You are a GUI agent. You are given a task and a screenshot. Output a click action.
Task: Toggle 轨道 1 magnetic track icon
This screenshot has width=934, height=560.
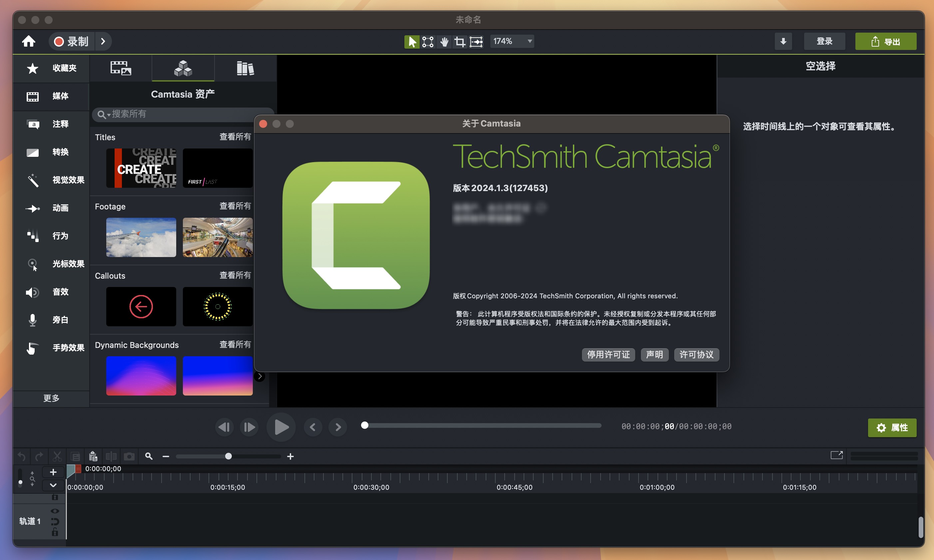click(x=55, y=521)
